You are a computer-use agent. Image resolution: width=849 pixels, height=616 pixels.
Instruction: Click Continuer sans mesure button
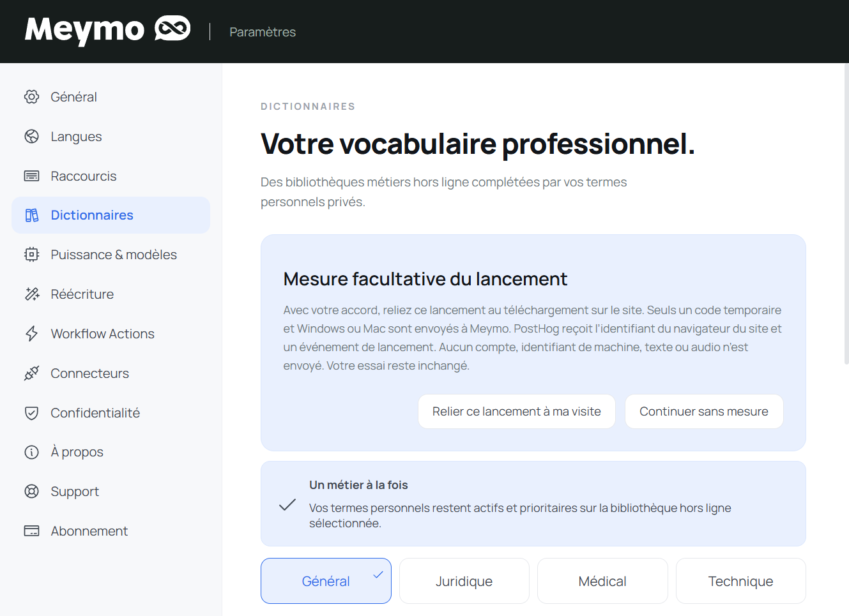(704, 412)
